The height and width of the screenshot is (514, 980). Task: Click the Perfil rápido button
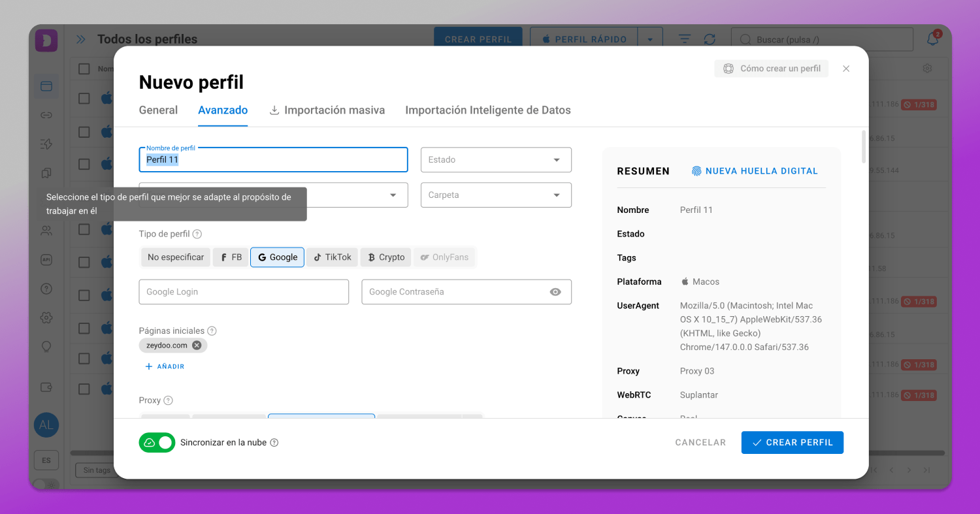click(x=585, y=40)
